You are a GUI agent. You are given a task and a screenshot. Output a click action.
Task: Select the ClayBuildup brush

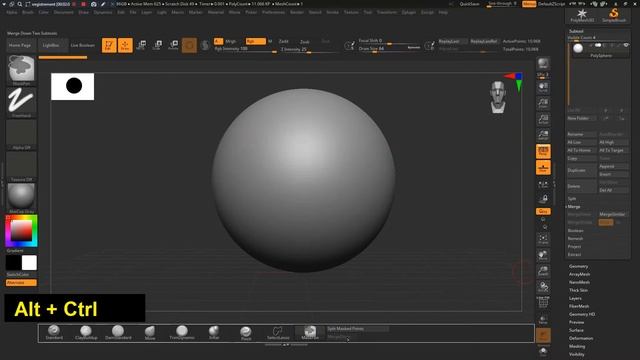86,333
